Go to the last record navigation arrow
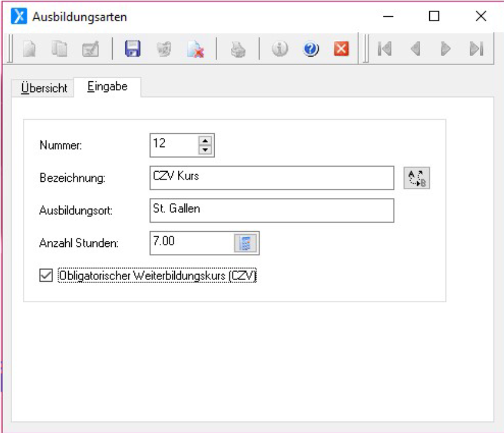The image size is (504, 433). pos(476,50)
